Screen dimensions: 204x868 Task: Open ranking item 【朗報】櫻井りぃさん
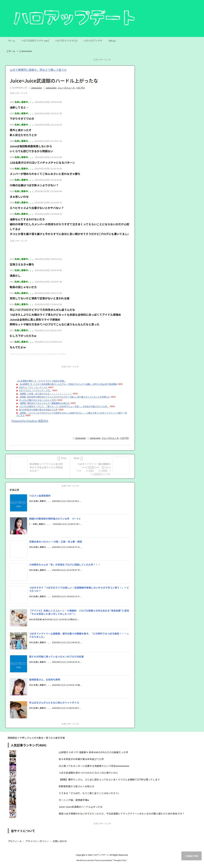pos(109,780)
